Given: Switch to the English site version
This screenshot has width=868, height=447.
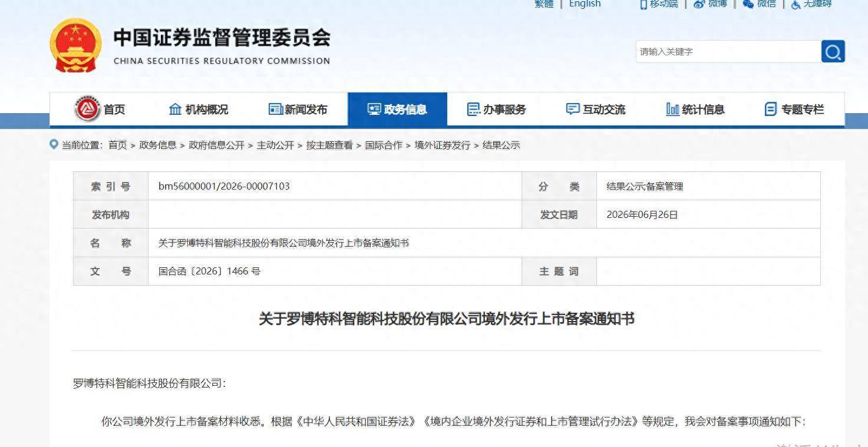Looking at the screenshot, I should [585, 4].
